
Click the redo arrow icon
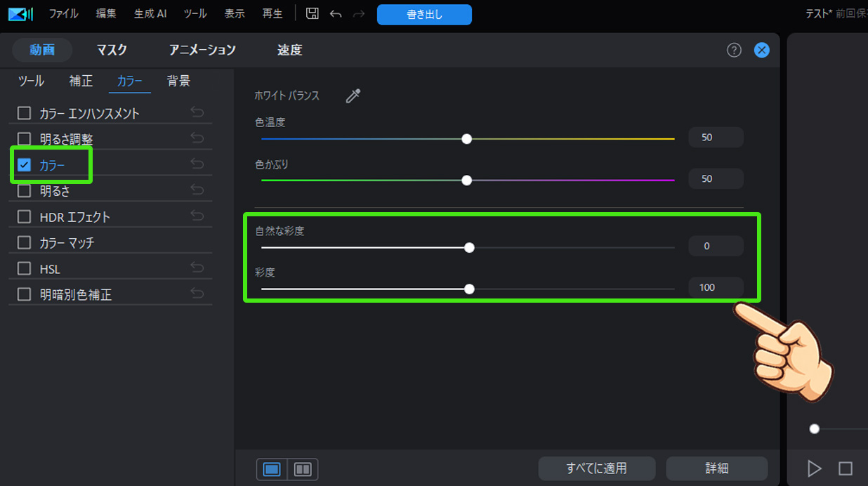coord(359,13)
